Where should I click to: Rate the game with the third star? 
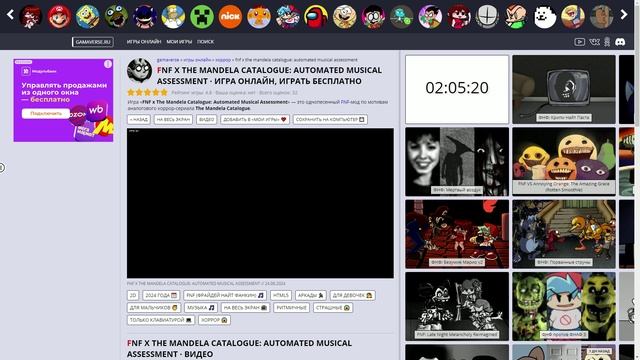147,93
